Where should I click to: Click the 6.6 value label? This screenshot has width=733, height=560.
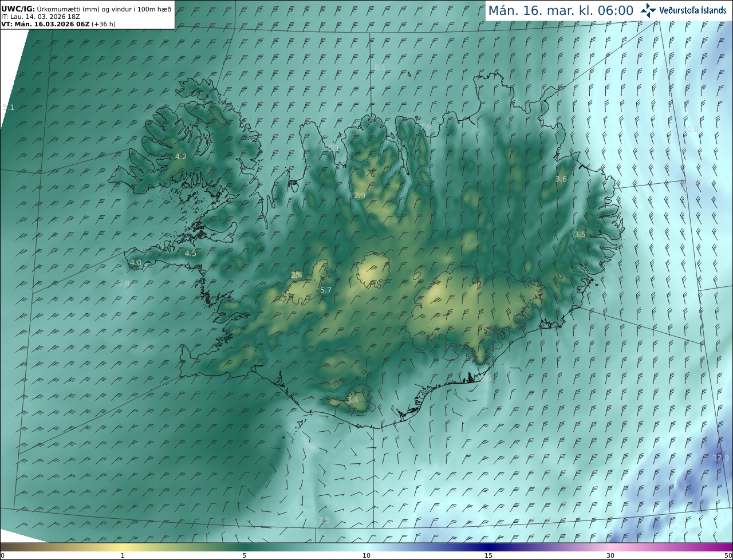coord(486,378)
